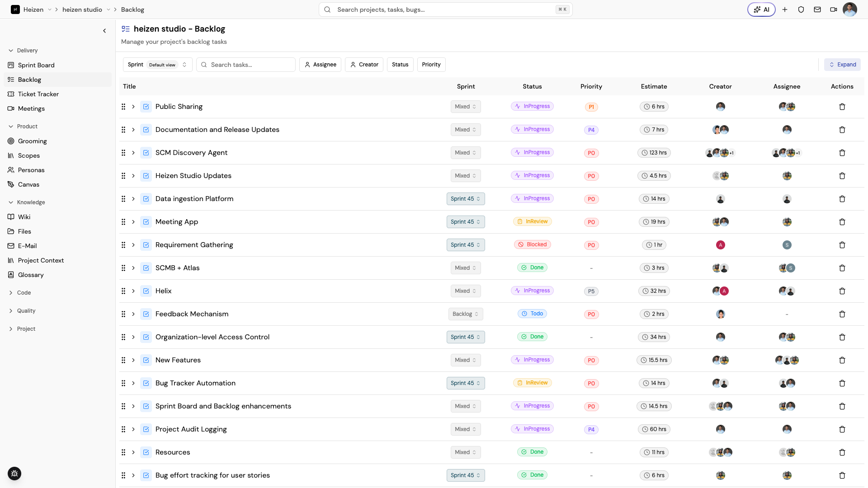Open the shield icon in top bar

point(801,9)
